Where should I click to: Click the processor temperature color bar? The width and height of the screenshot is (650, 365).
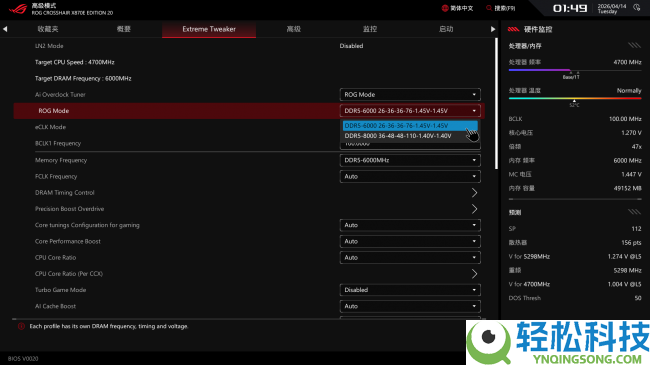pyautogui.click(x=575, y=98)
